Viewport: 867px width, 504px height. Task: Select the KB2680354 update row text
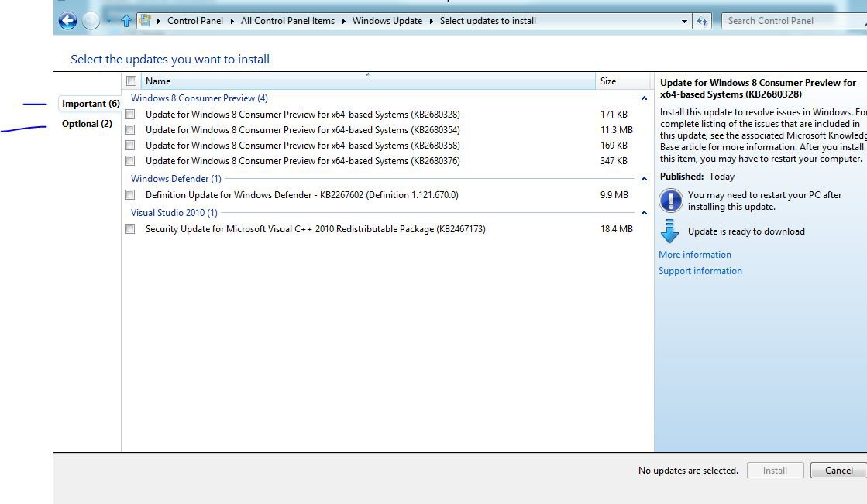point(302,130)
